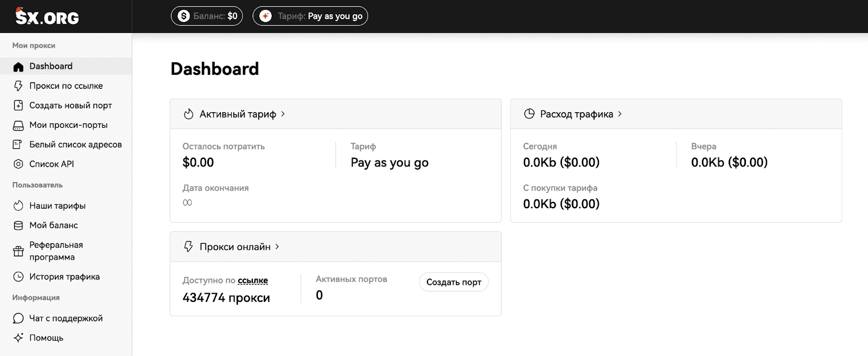The image size is (868, 356).
Task: Click the list icon for Белый список адресов
Action: pyautogui.click(x=18, y=145)
